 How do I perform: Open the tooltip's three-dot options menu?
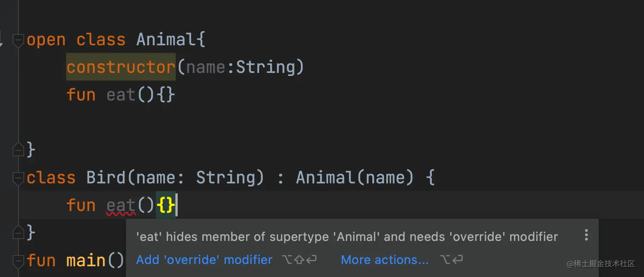(586, 235)
